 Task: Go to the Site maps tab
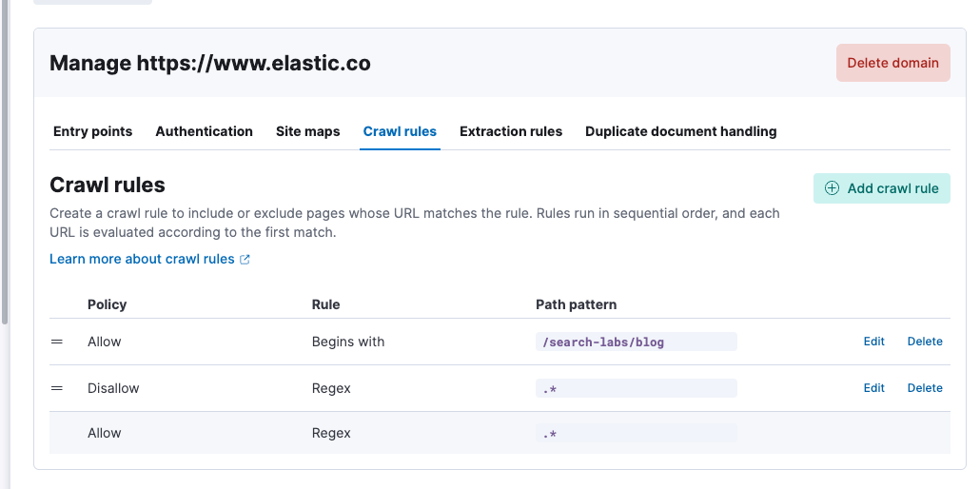307,131
